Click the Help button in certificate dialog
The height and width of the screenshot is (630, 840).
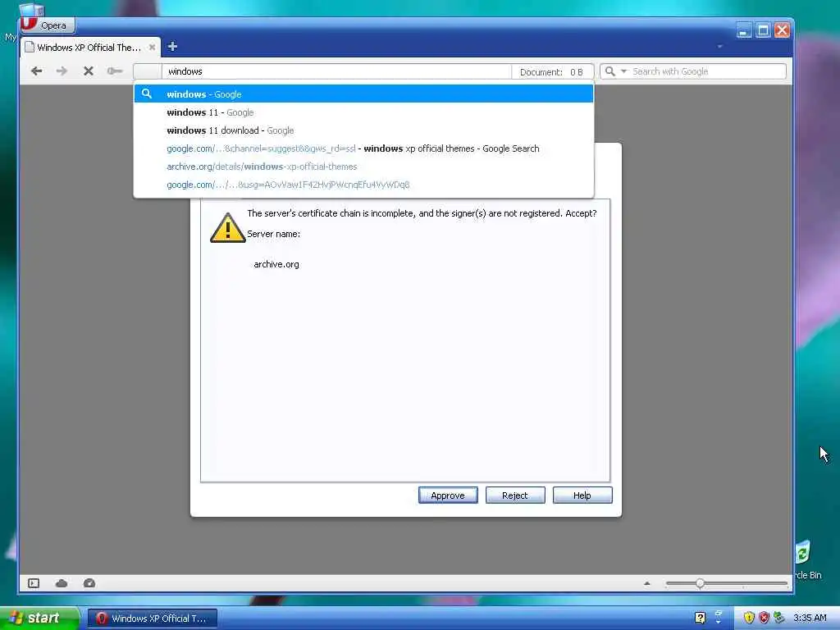pos(582,495)
